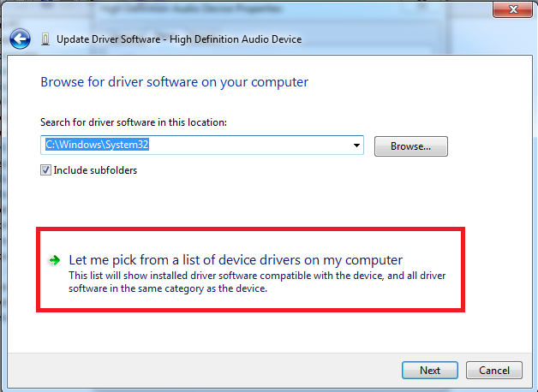The height and width of the screenshot is (392, 538).
Task: Click the Include subfolders label text
Action: 95,170
